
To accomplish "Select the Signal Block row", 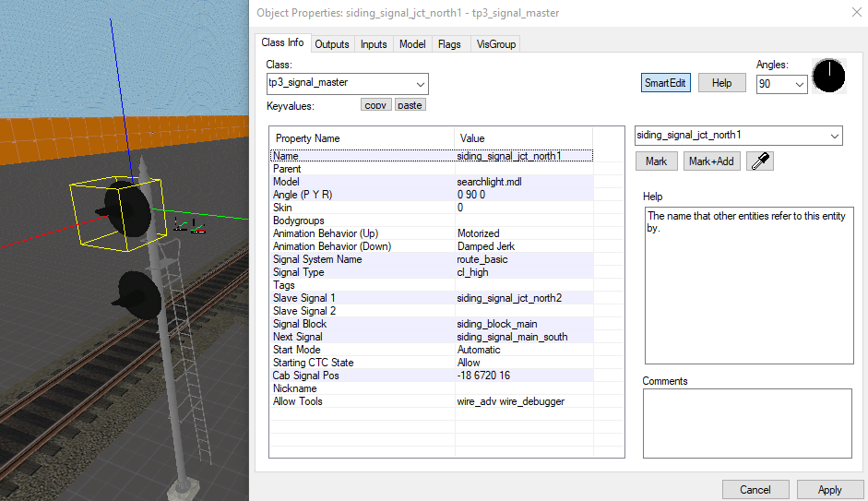I will coord(432,324).
